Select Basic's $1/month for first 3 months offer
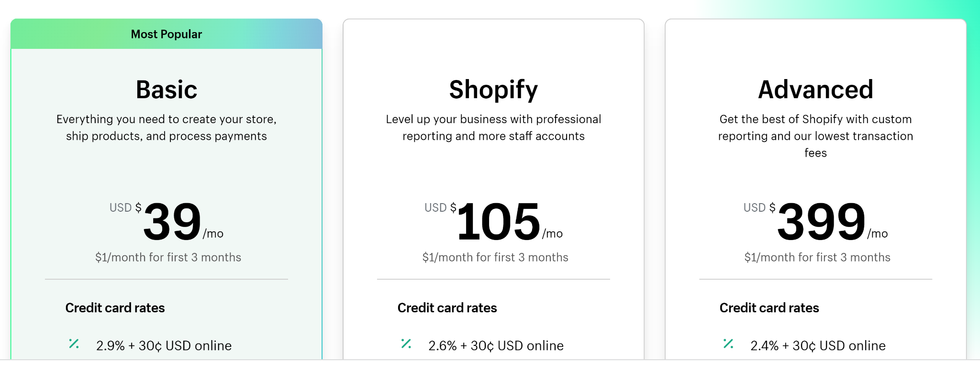 click(168, 258)
